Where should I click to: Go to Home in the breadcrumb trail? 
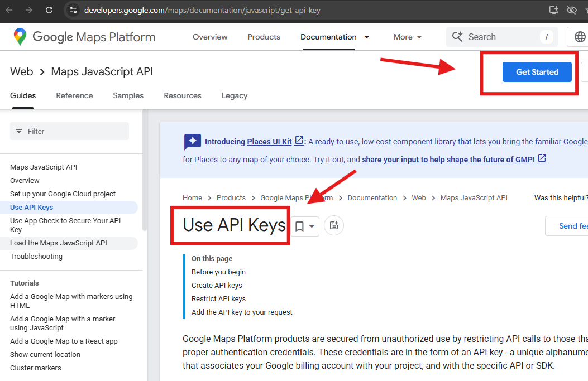[x=193, y=198]
